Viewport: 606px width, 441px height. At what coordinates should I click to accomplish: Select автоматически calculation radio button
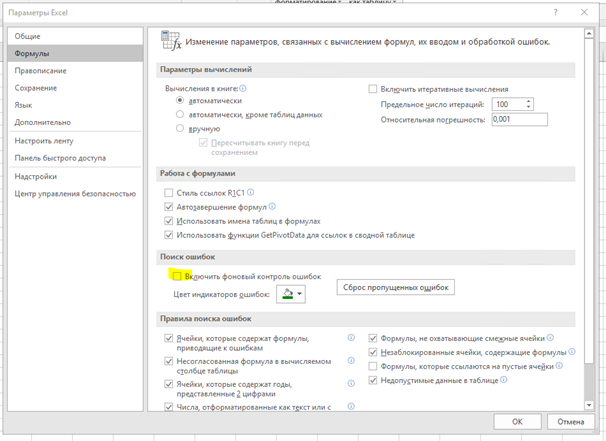[180, 100]
